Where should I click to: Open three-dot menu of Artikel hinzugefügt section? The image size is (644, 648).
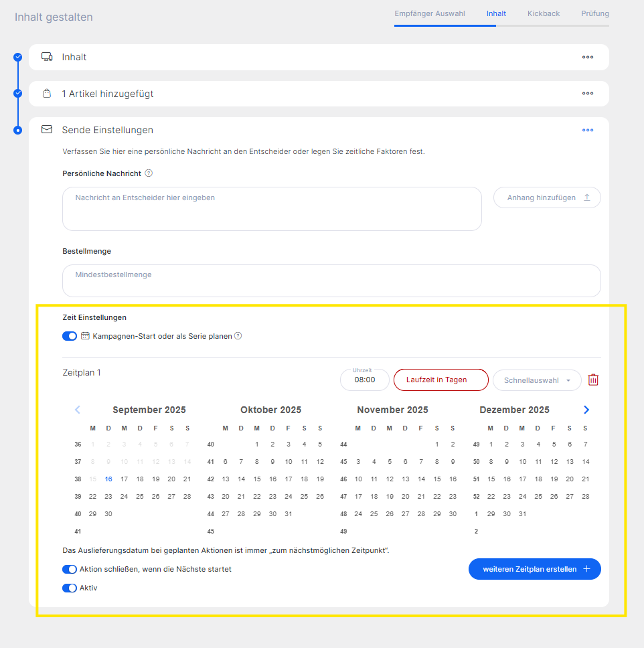(587, 94)
